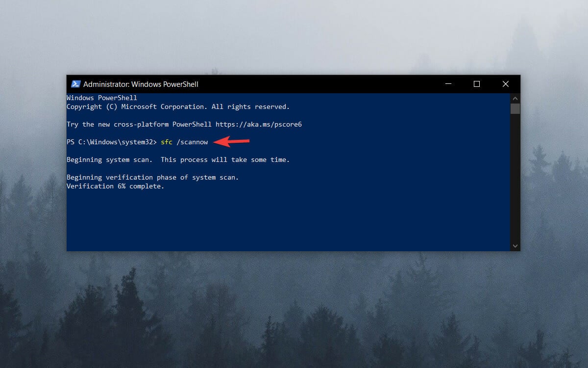Click the scrollbar down arrow
Viewport: 588px width, 368px height.
click(x=515, y=246)
